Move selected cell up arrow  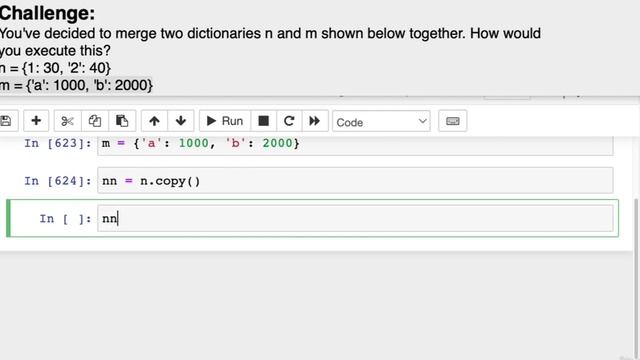point(154,121)
